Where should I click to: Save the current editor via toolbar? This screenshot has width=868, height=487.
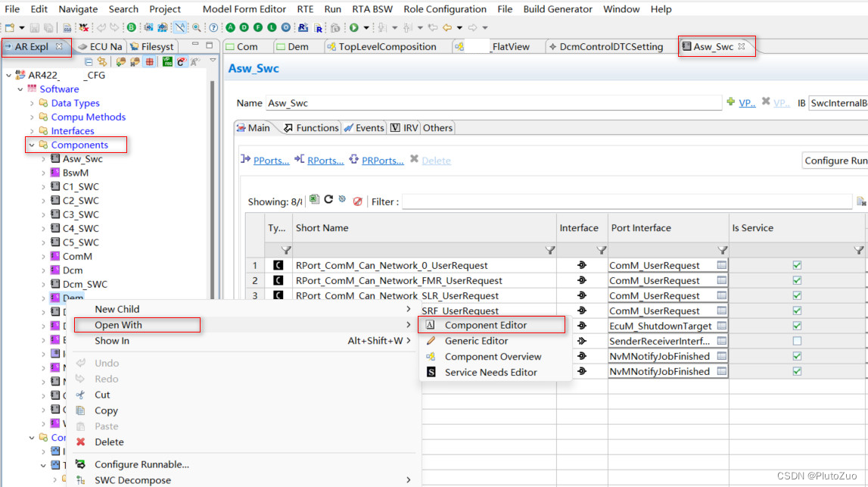(35, 27)
